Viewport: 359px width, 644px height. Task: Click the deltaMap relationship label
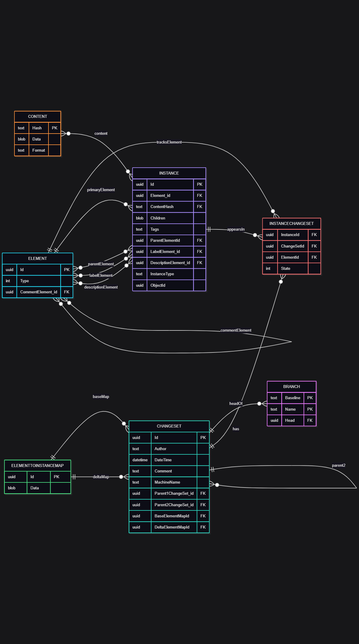click(x=101, y=477)
